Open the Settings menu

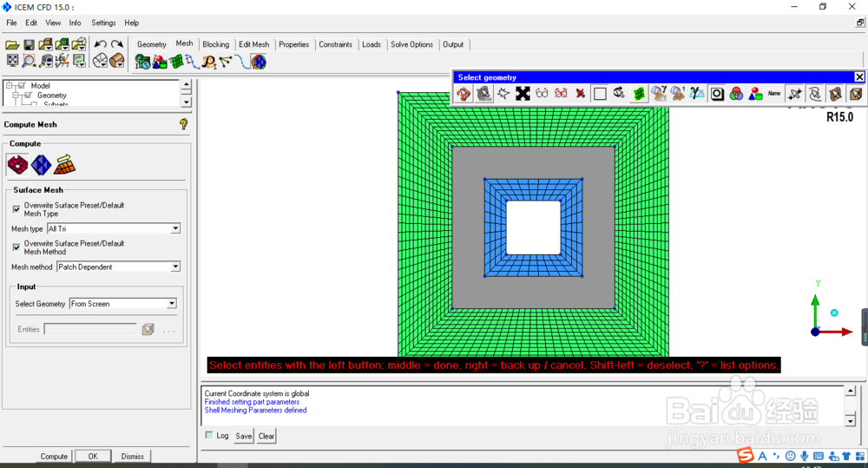pos(103,23)
